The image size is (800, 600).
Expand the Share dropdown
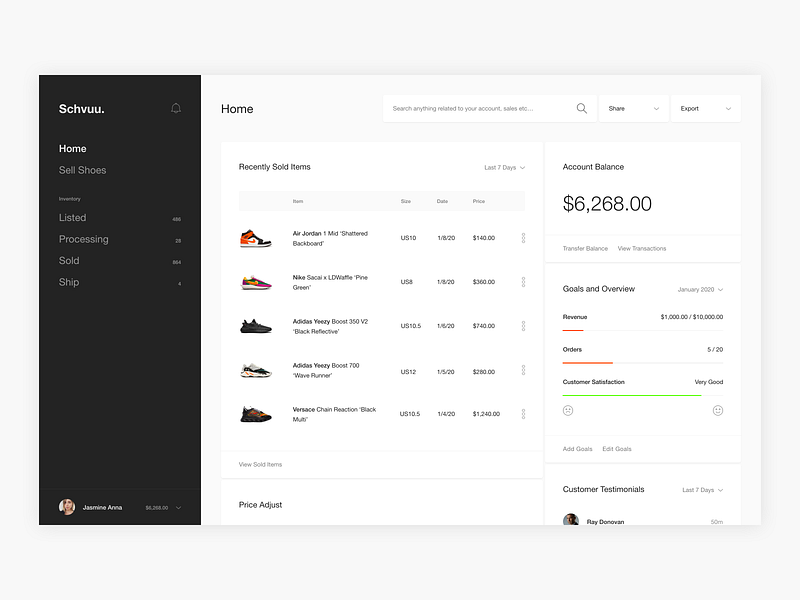click(634, 108)
